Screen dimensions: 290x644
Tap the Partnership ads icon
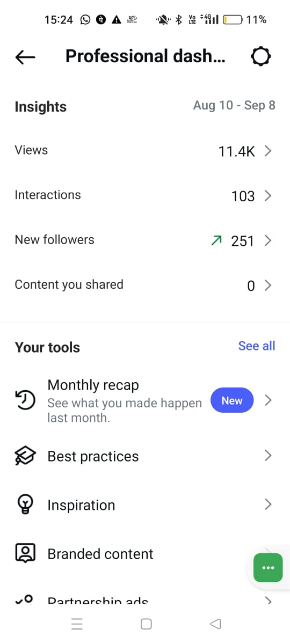click(25, 599)
